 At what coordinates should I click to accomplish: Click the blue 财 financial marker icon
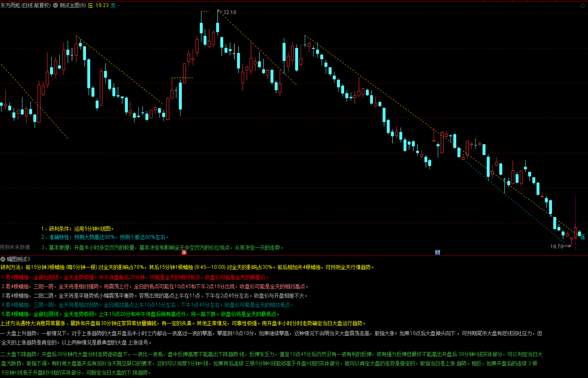click(437, 252)
